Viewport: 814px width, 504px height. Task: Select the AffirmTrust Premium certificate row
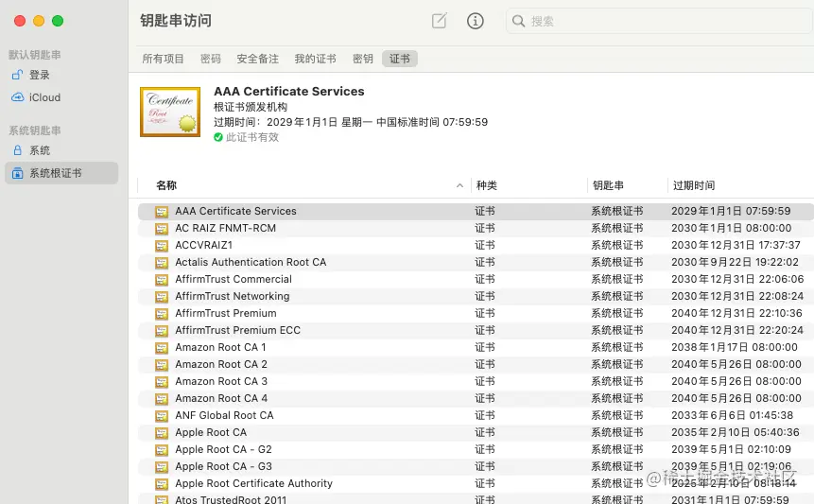(x=476, y=313)
